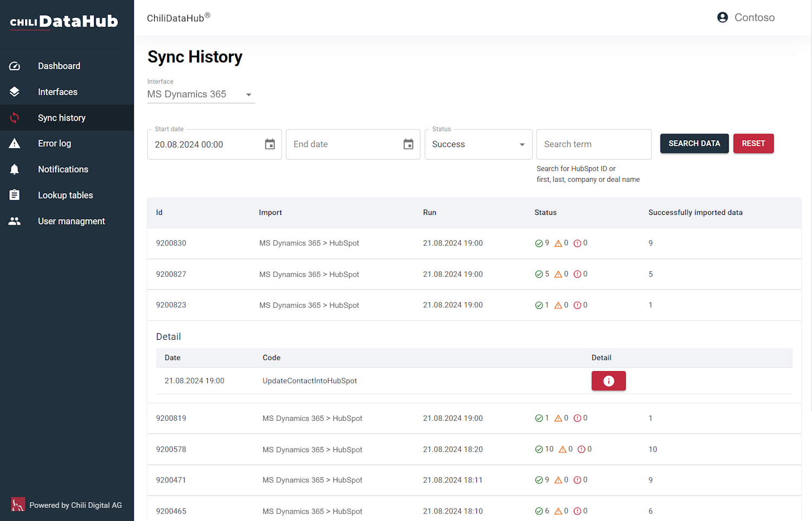Expand sync row 9200827
The height and width of the screenshot is (521, 812).
[474, 274]
